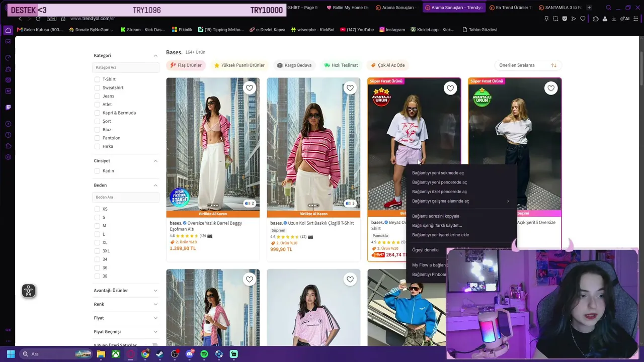The height and width of the screenshot is (362, 644).
Task: Open the Windows Start menu
Action: tap(11, 354)
